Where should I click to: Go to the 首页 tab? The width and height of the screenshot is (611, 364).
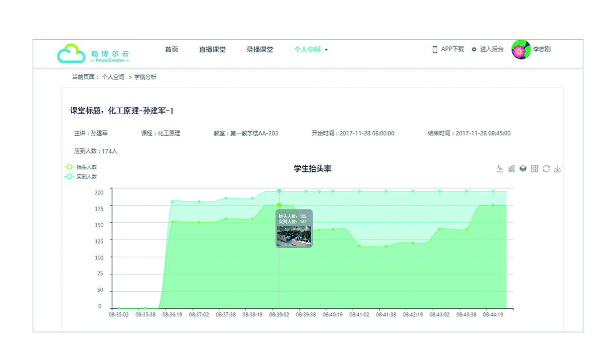coord(172,50)
